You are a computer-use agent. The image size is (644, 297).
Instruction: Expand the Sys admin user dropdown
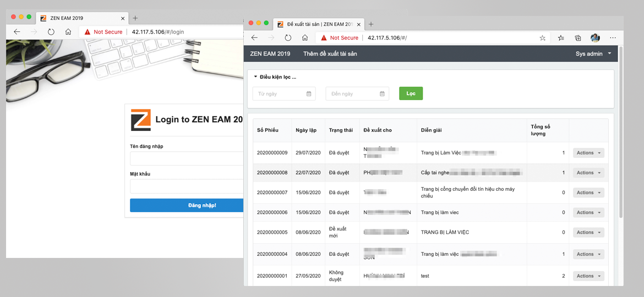tap(593, 54)
